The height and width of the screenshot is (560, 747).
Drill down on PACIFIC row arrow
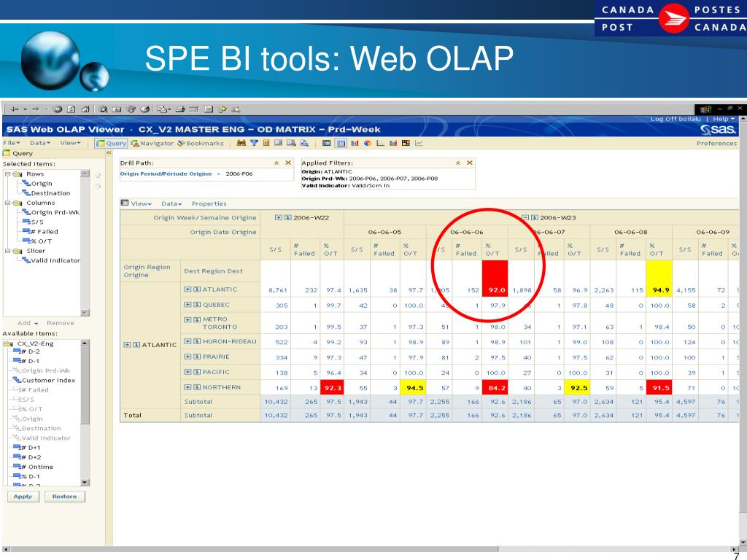click(197, 372)
